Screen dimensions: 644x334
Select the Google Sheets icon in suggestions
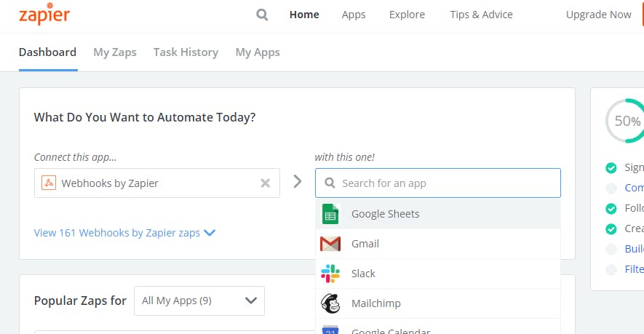pos(330,214)
